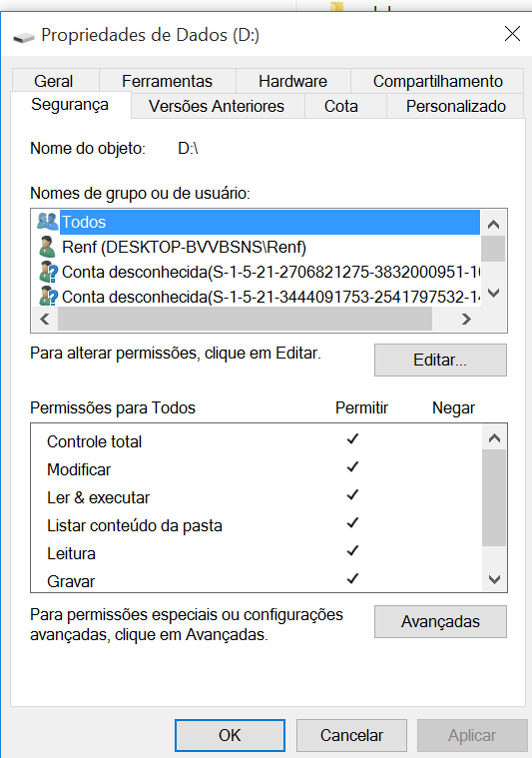Click the Editar... button
Viewport: 532px width, 758px height.
(440, 361)
